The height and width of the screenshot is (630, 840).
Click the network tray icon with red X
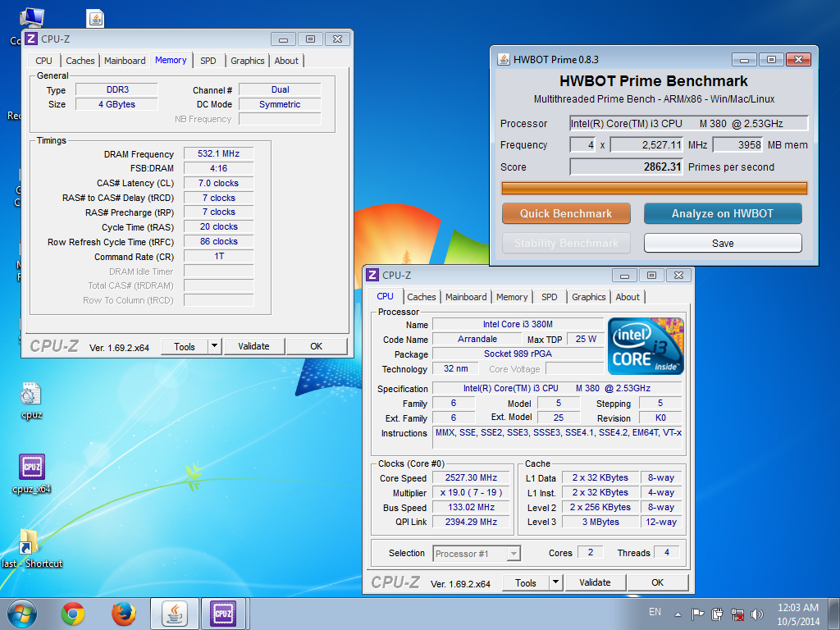tap(737, 614)
